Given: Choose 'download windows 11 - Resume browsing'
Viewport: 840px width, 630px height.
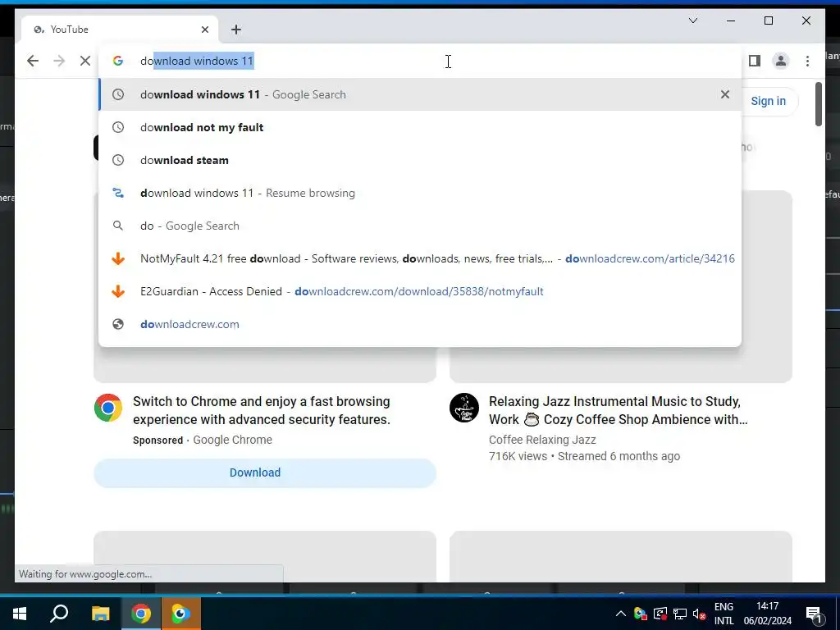Looking at the screenshot, I should (420, 193).
